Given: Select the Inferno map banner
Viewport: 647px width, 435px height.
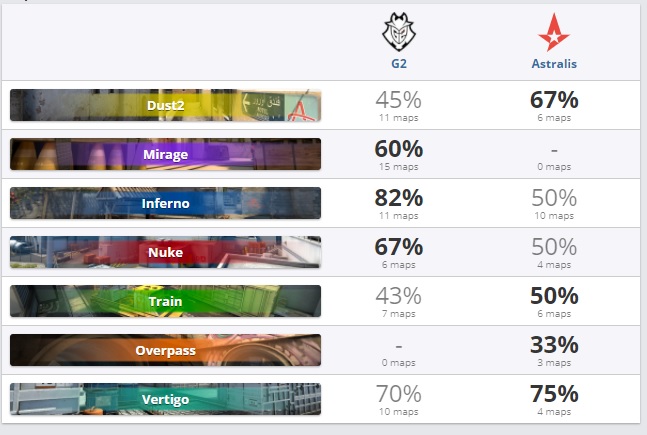Looking at the screenshot, I should [165, 203].
